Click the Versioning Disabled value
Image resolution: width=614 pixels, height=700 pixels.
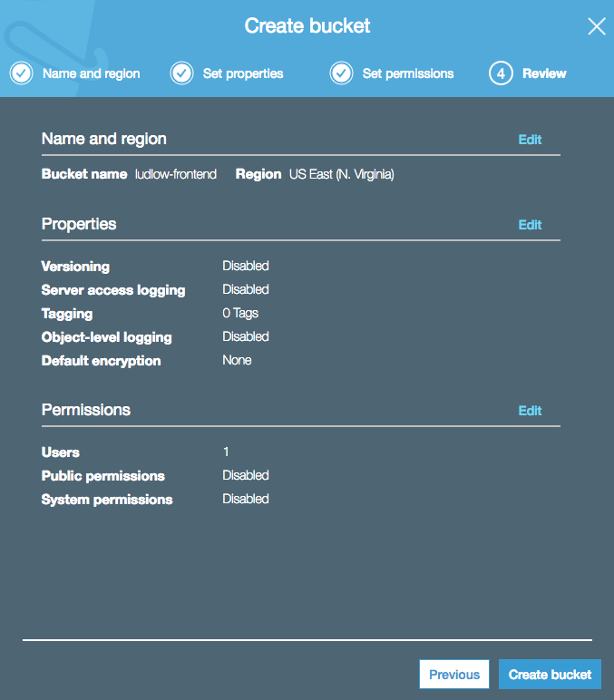(246, 266)
